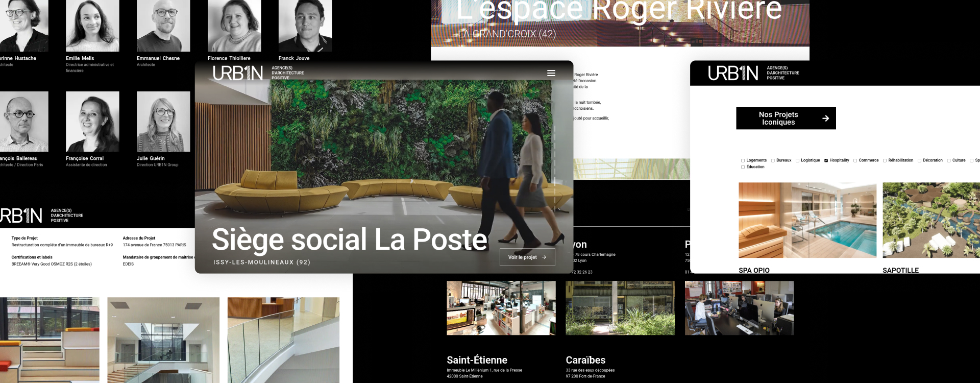Click '33 rue des eaux découpées' address
The height and width of the screenshot is (383, 980).
(590, 370)
